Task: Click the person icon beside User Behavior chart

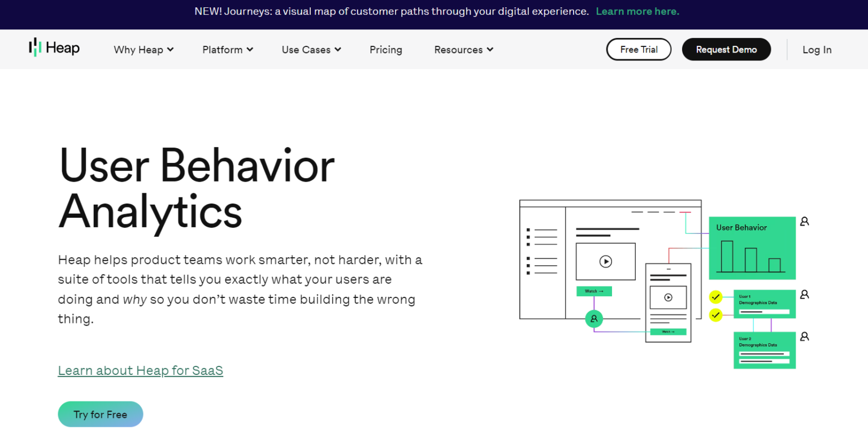Action: (x=804, y=222)
